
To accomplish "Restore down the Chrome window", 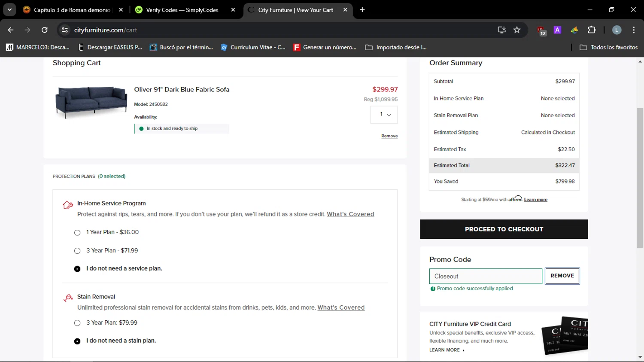I will tap(611, 9).
